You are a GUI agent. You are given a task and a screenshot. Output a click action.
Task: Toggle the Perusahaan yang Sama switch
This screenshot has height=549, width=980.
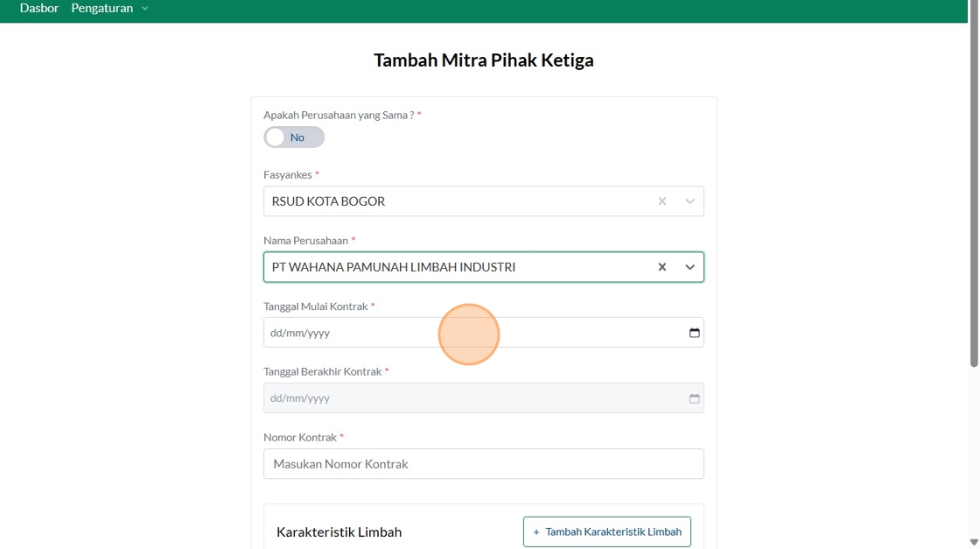[294, 137]
